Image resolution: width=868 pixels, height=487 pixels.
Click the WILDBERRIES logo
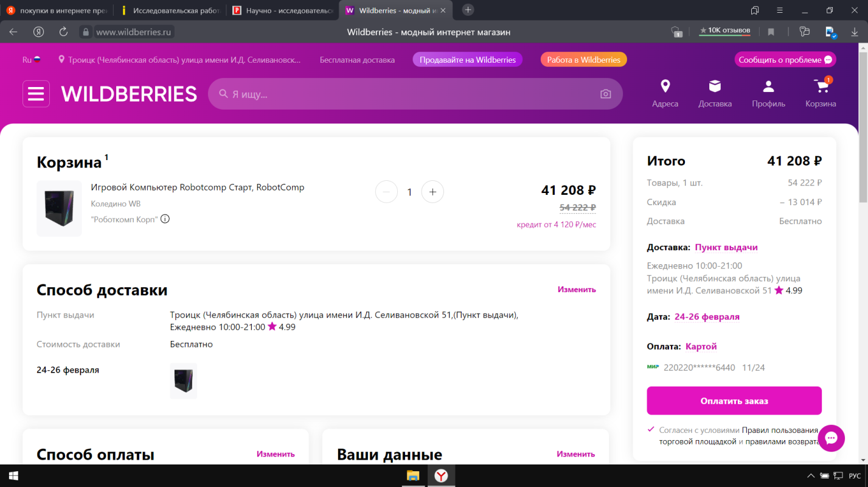(x=129, y=94)
